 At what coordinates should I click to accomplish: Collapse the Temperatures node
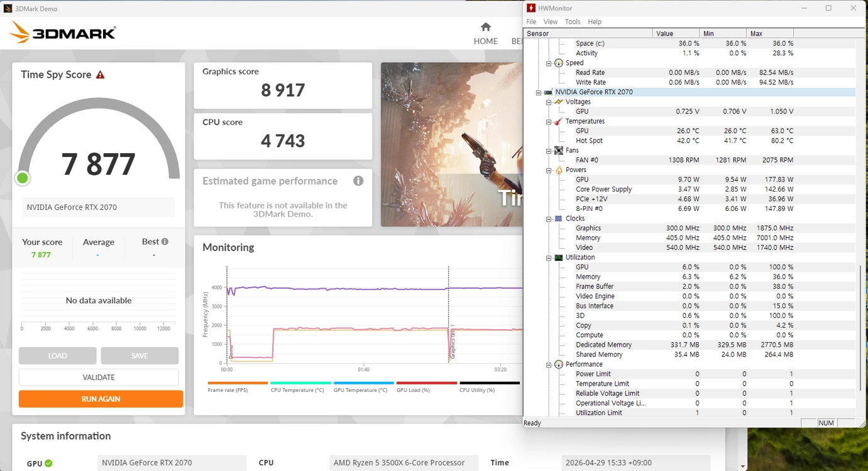(x=549, y=122)
